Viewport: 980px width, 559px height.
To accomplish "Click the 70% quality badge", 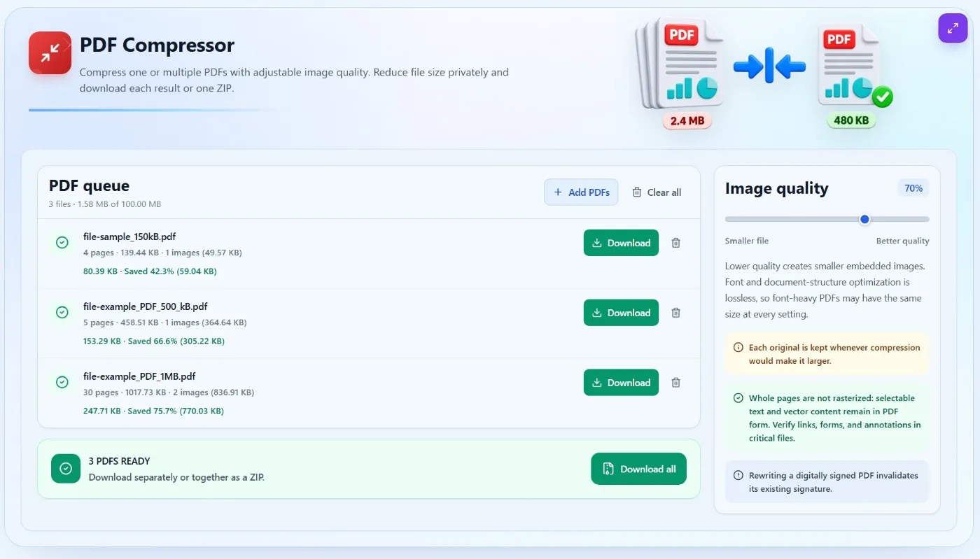I will coord(913,188).
